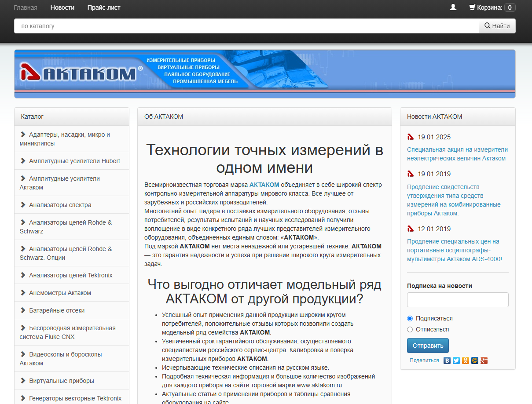Focus the Подписка на новости email field
This screenshot has height=404, width=532.
458,300
